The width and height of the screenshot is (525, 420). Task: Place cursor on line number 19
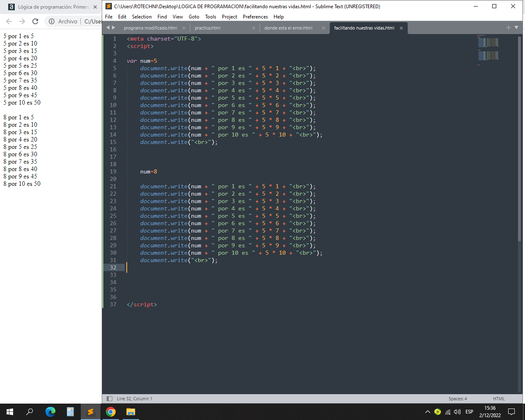point(113,171)
